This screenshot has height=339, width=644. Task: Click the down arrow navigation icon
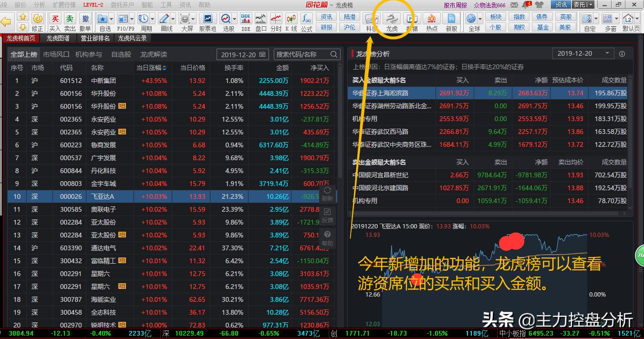(x=23, y=27)
